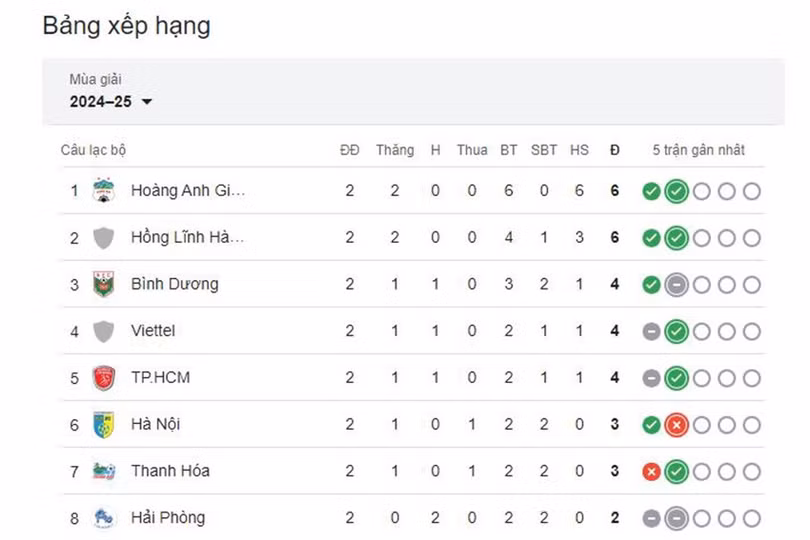Click the Mùa giải season dropdown arrow
Viewport: 810px width, 540px height.
pyautogui.click(x=147, y=102)
